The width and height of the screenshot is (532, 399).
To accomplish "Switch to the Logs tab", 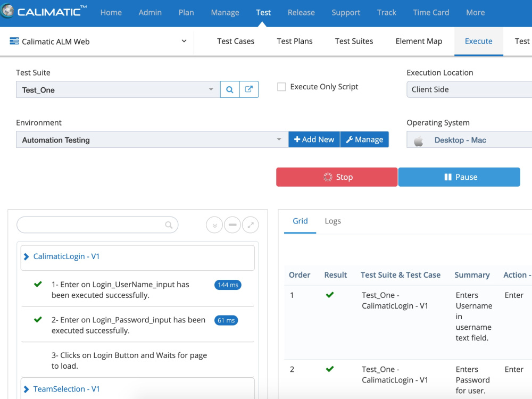I will point(332,221).
